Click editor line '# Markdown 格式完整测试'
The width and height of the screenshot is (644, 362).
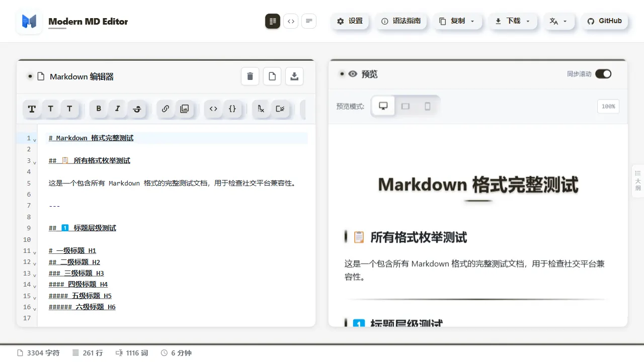tap(91, 138)
